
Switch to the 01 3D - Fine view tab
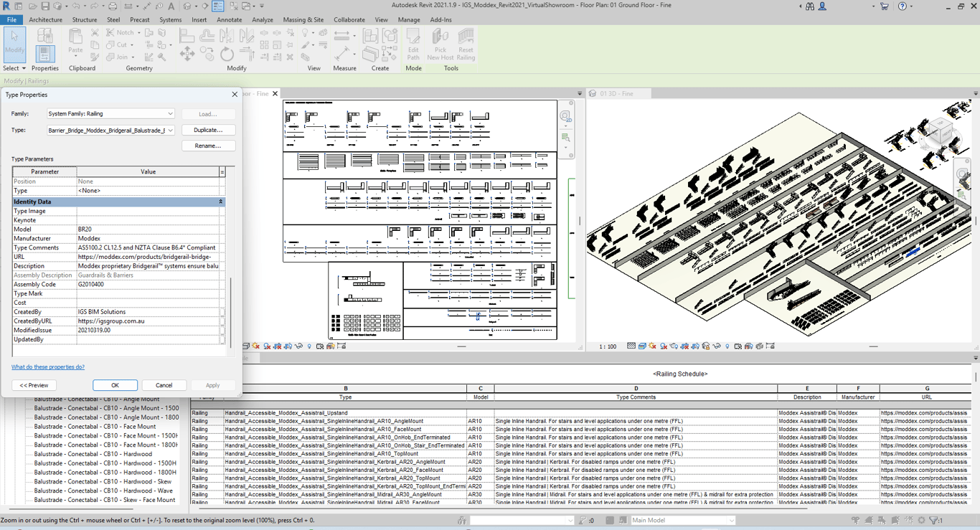pos(617,94)
